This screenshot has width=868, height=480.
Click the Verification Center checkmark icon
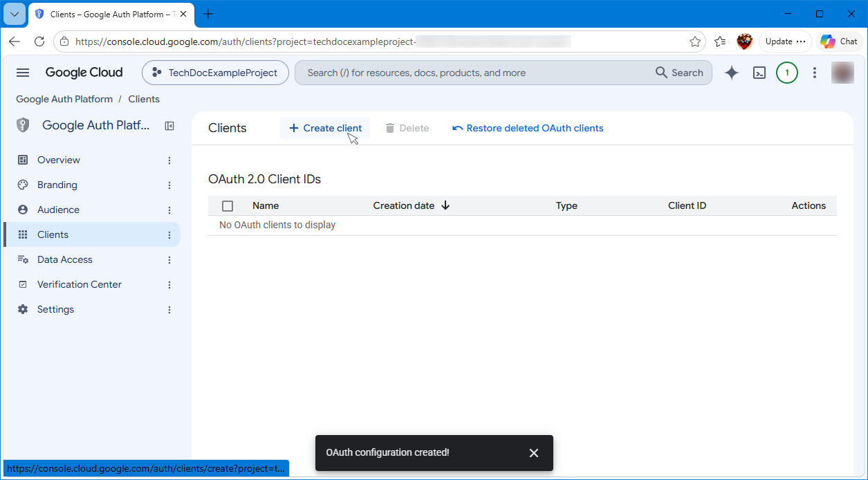[x=23, y=284]
